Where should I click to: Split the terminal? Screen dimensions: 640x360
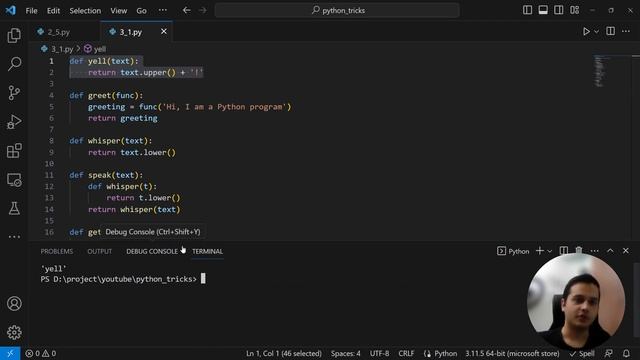563,251
